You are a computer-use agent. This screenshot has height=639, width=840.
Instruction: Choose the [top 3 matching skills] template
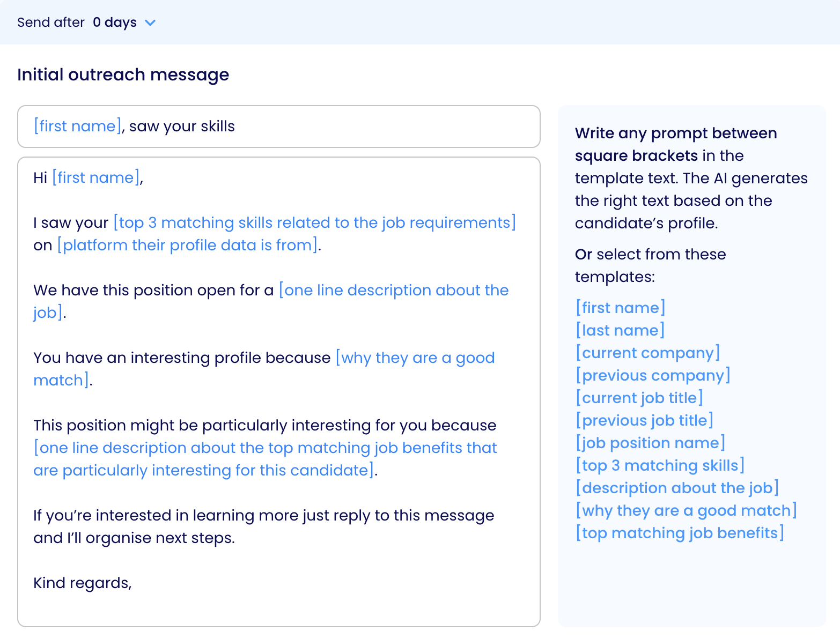point(660,465)
